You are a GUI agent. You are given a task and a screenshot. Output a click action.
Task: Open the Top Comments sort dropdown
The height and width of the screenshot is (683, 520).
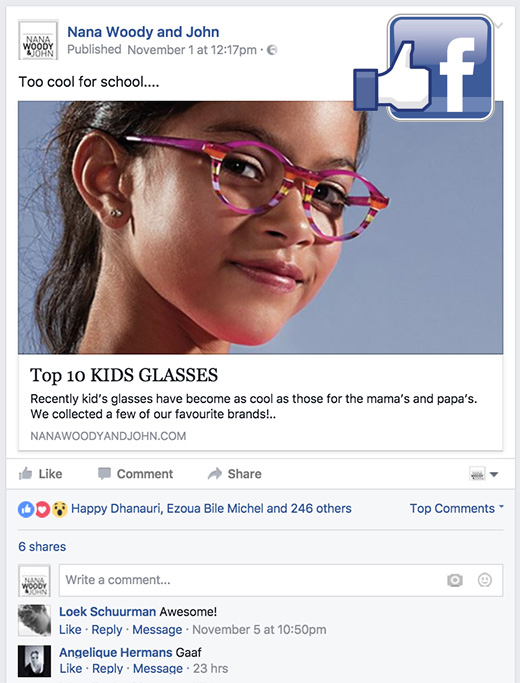tap(456, 508)
